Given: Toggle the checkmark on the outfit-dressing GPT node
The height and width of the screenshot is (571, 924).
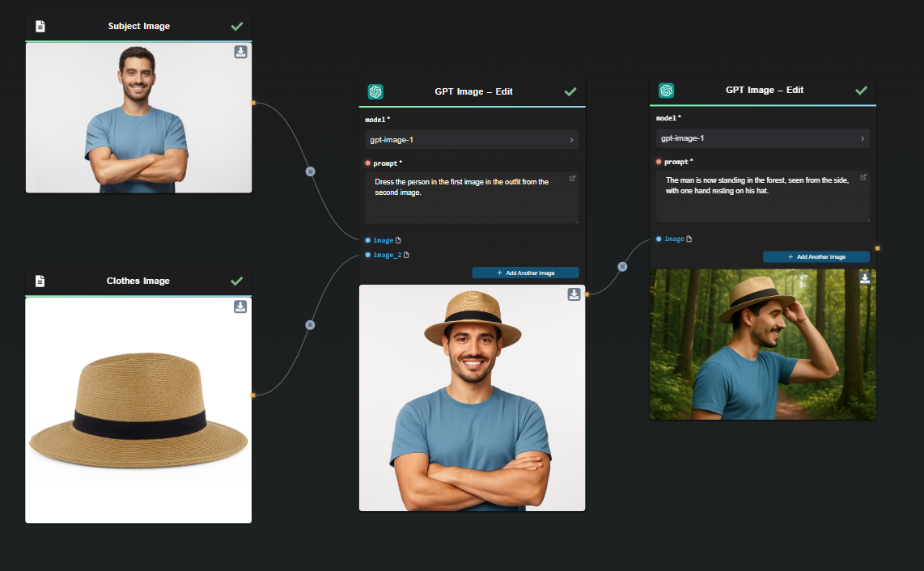Looking at the screenshot, I should (570, 92).
